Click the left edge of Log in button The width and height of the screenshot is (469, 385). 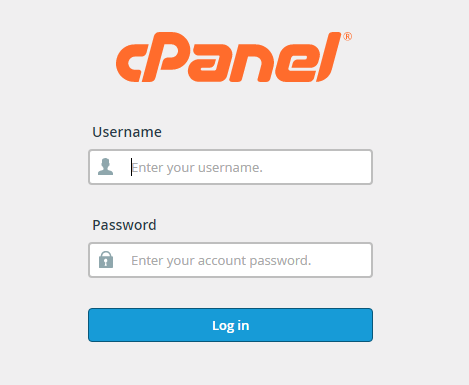[x=92, y=325]
